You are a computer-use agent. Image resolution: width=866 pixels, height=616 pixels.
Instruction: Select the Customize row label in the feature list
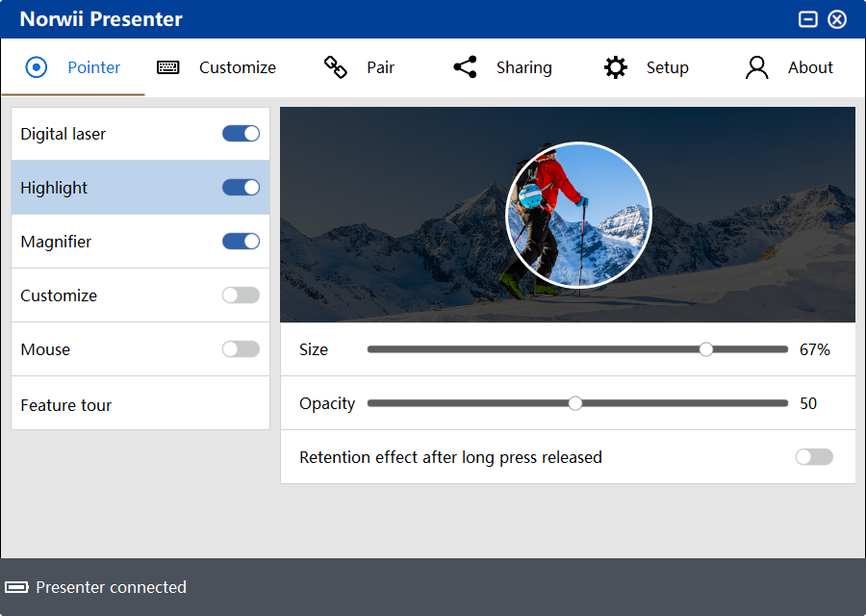click(59, 295)
